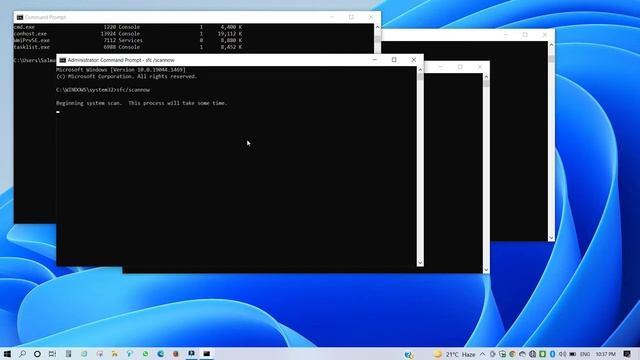Open the Windows Start menu
This screenshot has width=640, height=360.
(x=7, y=354)
